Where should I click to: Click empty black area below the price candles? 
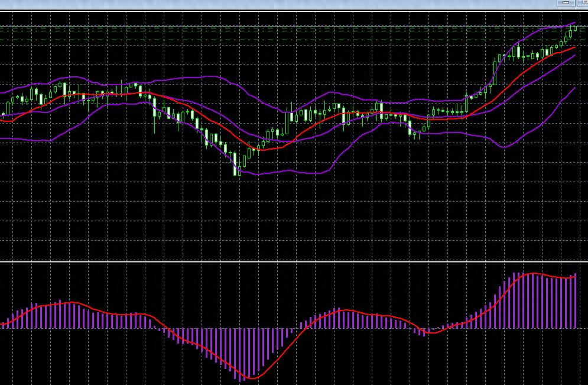[x=295, y=225]
